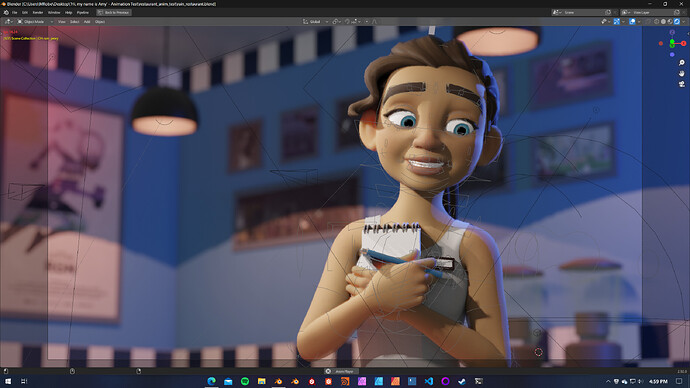Image resolution: width=690 pixels, height=388 pixels.
Task: Switch to wireframe viewport shading
Action: (657, 22)
